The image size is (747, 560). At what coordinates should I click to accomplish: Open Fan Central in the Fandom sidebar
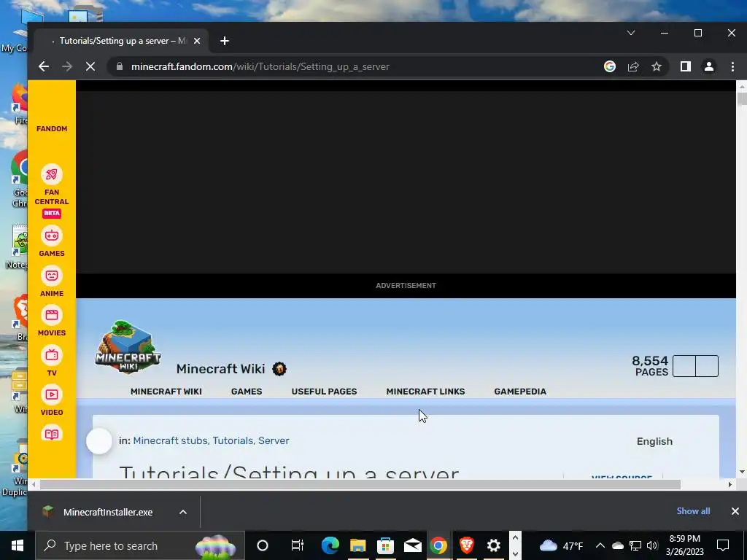(x=52, y=191)
